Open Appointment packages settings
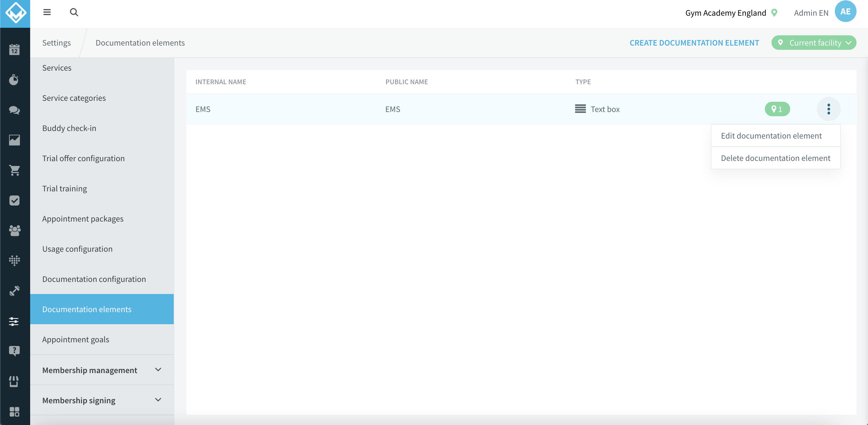 tap(102, 219)
